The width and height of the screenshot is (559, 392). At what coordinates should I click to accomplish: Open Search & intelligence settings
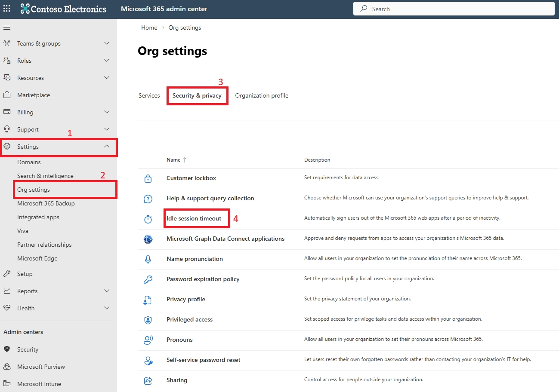pyautogui.click(x=45, y=176)
